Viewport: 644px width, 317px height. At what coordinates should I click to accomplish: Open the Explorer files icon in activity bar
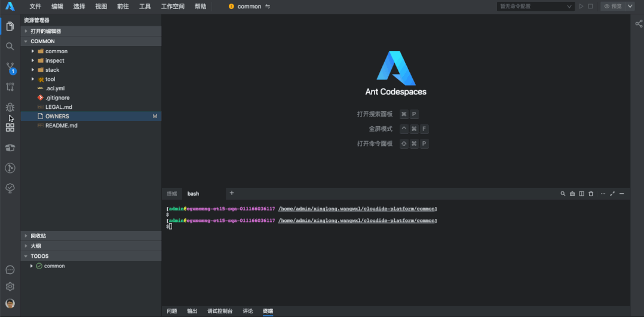(x=10, y=26)
